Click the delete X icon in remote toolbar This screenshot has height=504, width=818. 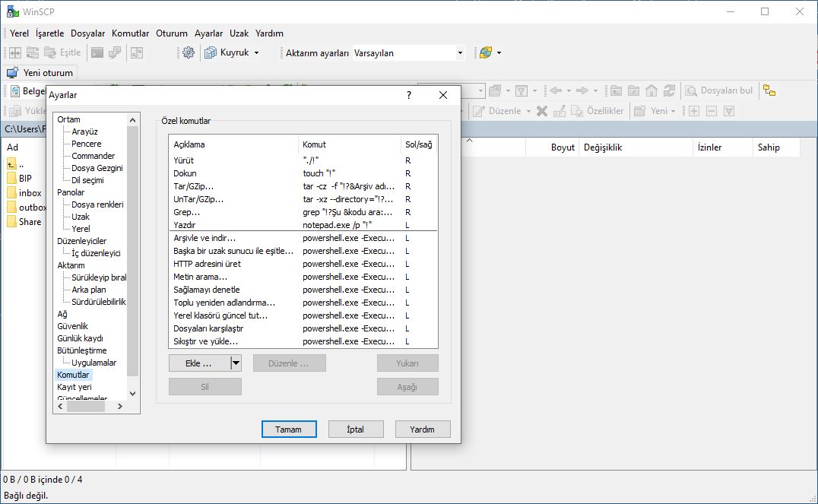tap(542, 111)
